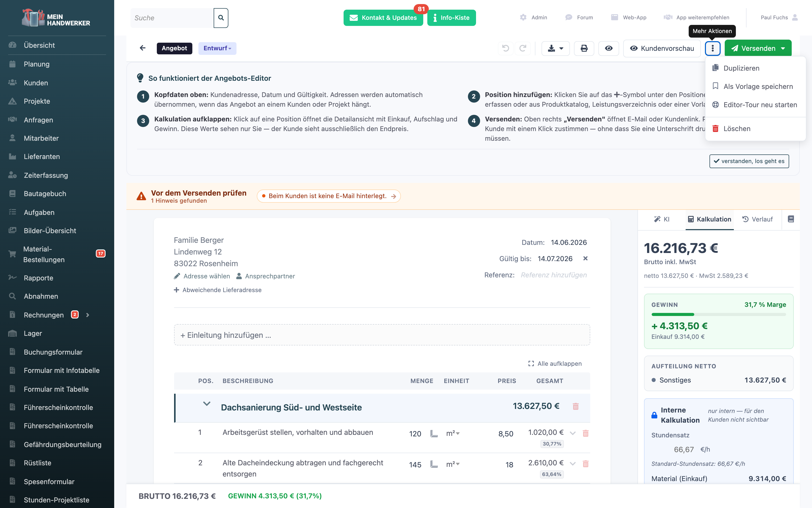Delete position 2 Alte Dacheindeckung trash icon
The image size is (812, 508).
(x=585, y=464)
